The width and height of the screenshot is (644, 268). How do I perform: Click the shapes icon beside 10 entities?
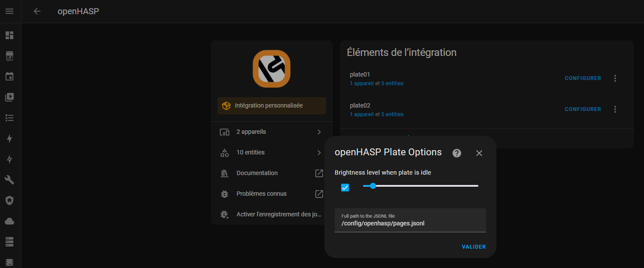click(x=225, y=153)
